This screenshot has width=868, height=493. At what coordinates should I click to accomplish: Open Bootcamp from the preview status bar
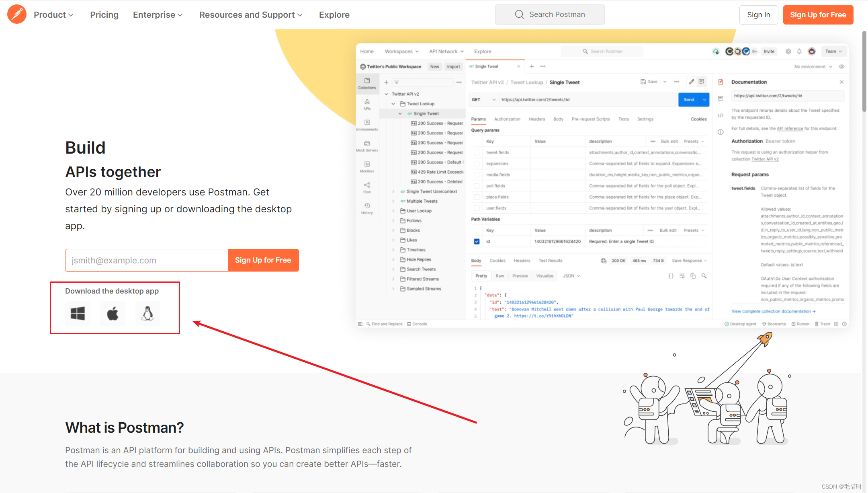point(774,324)
